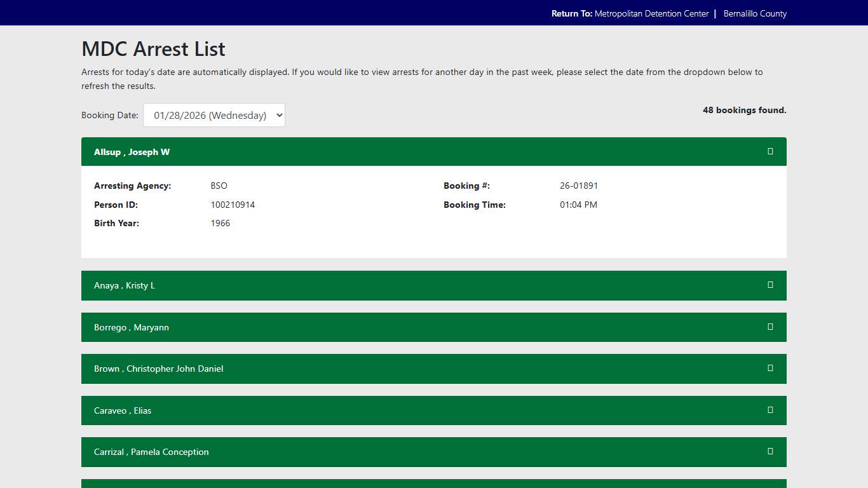Click the expand icon on Allsup, Joseph W header
Viewport: 868px width, 488px height.
click(x=770, y=151)
